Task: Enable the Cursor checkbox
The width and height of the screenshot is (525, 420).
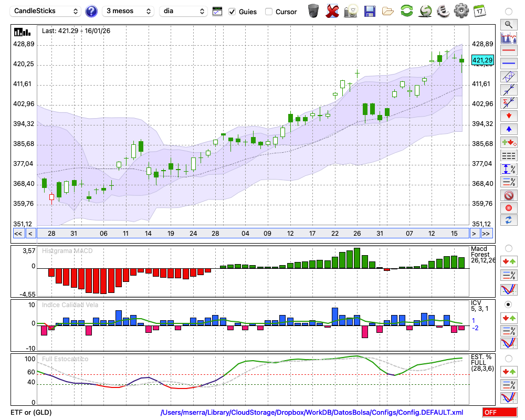Action: pos(269,12)
